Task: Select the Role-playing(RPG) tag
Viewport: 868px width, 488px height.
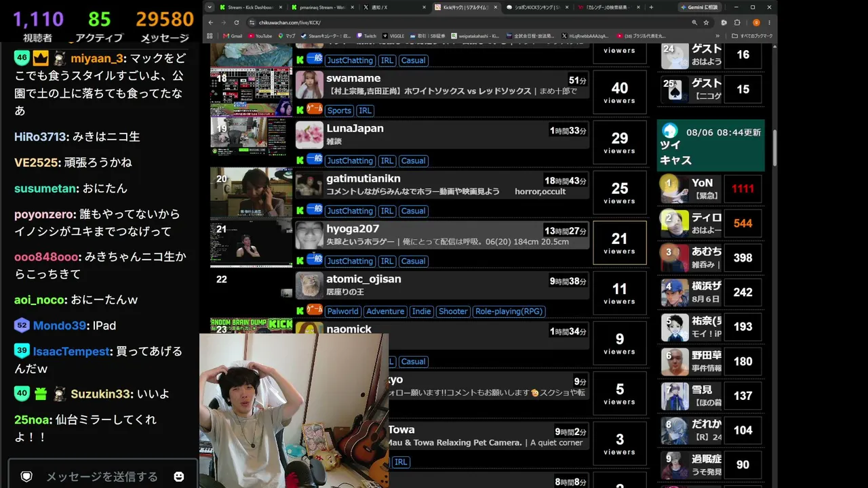Action: [509, 311]
